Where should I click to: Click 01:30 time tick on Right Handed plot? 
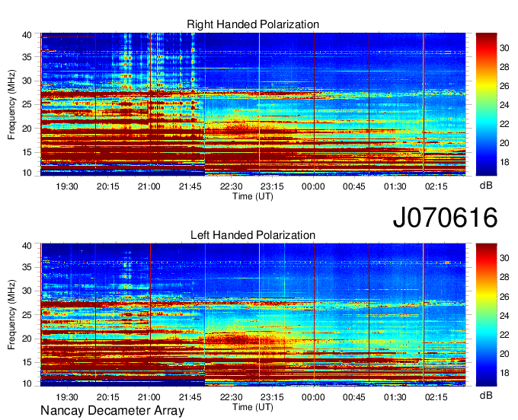tap(395, 186)
